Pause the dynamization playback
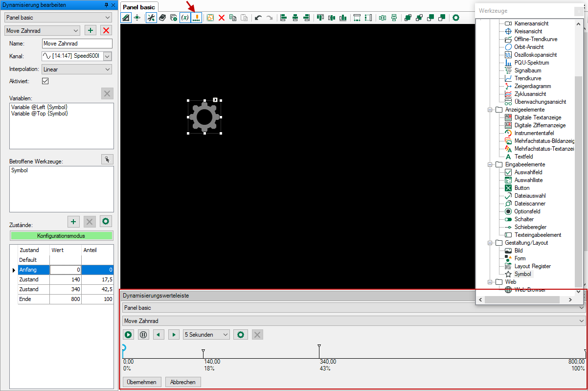The height and width of the screenshot is (391, 588). (x=143, y=335)
